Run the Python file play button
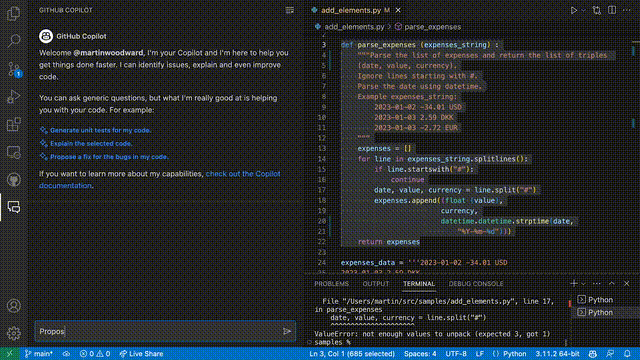640x360 pixels. point(573,10)
